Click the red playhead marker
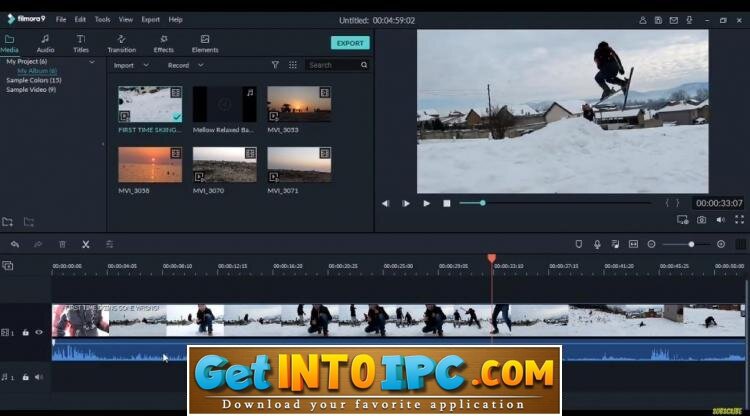 tap(491, 259)
